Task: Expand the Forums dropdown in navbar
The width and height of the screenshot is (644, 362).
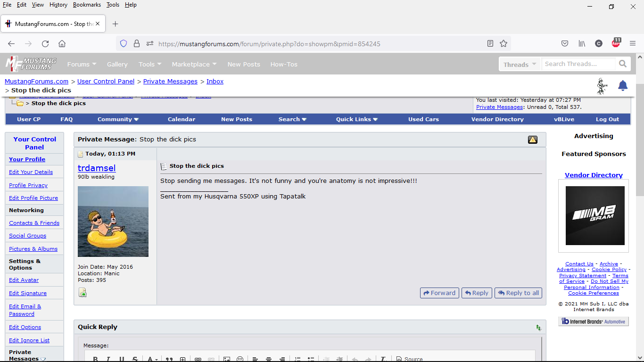Action: click(82, 64)
